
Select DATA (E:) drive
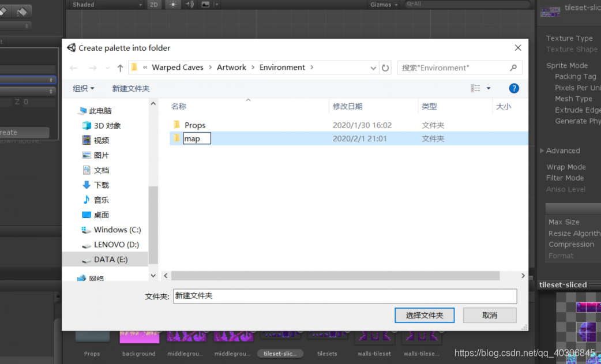[104, 260]
